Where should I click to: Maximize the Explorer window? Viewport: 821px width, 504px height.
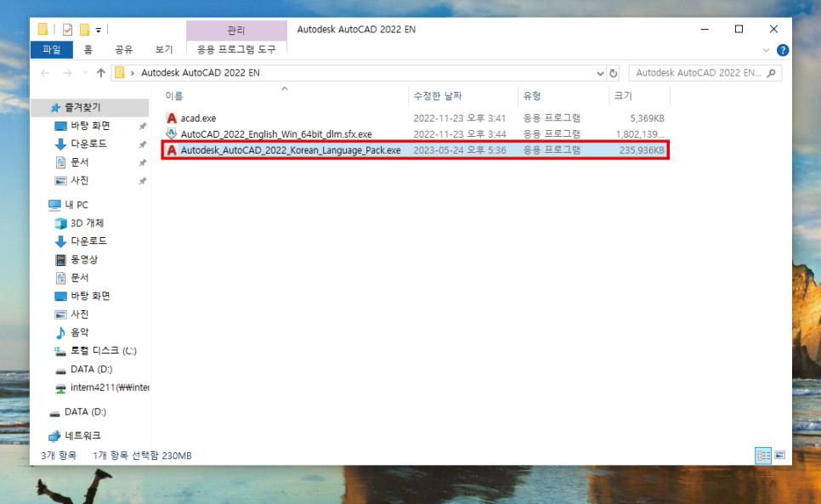739,29
